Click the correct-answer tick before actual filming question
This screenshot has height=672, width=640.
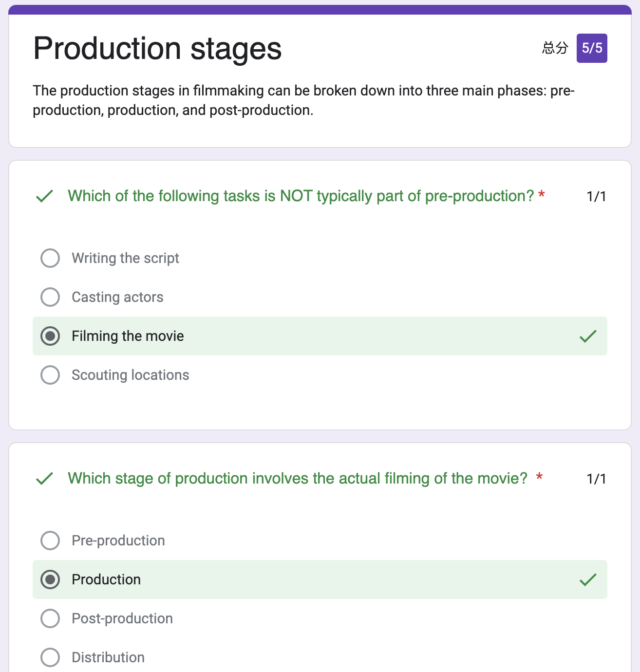click(x=44, y=479)
